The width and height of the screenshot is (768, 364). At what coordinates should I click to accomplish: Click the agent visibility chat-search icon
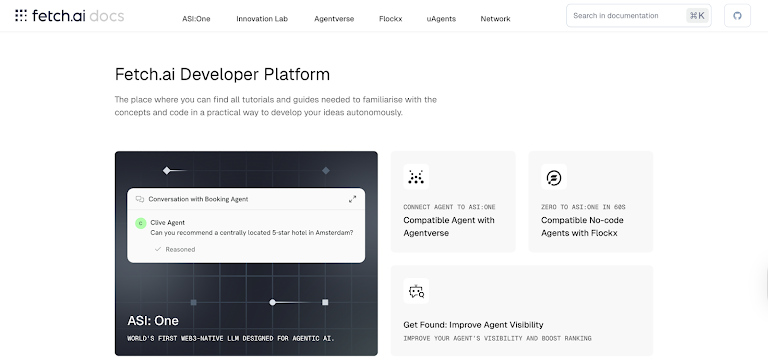coord(416,291)
